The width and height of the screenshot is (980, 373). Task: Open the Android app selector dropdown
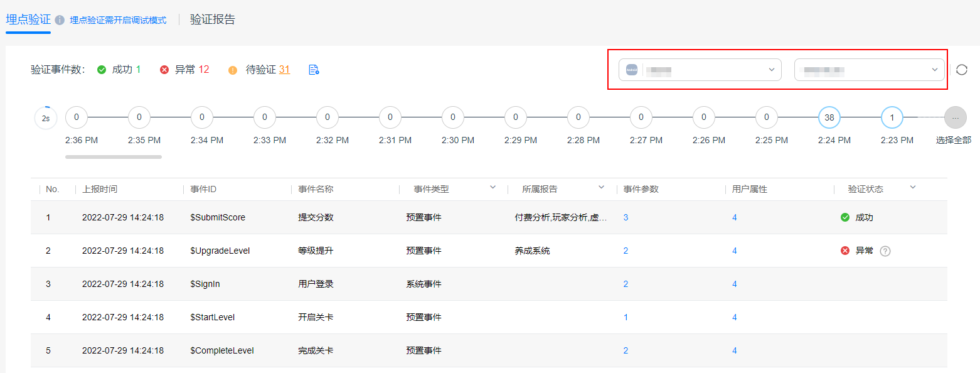pos(700,70)
